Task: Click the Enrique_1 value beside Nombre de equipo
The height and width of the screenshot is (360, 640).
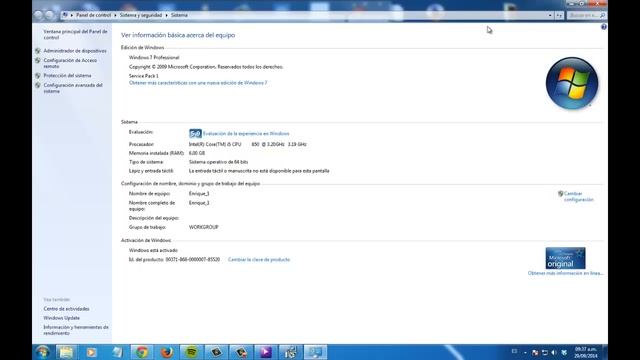Action: point(199,193)
